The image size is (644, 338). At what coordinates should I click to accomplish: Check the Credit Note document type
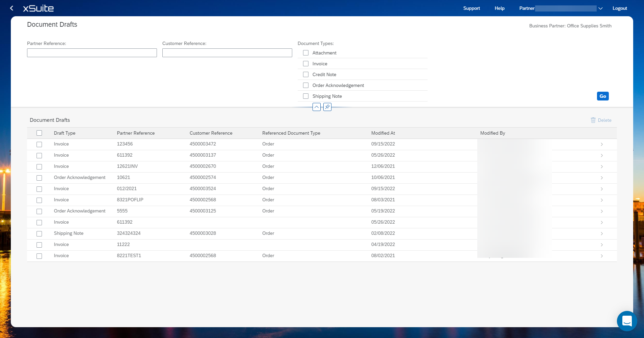306,74
